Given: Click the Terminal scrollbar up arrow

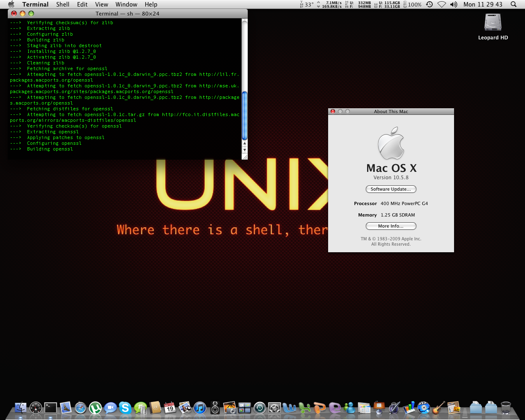Looking at the screenshot, I should (244, 144).
